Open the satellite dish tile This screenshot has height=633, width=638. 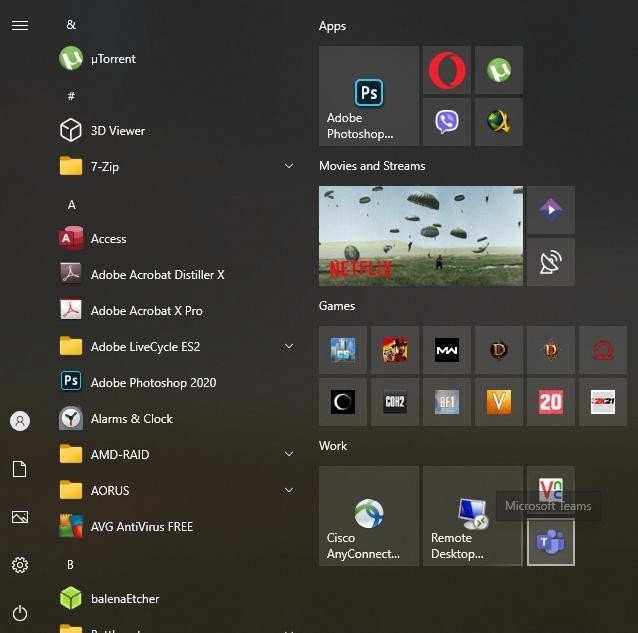click(x=551, y=262)
